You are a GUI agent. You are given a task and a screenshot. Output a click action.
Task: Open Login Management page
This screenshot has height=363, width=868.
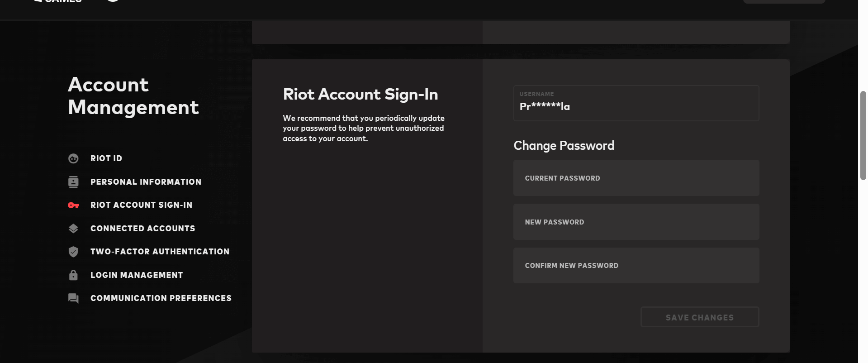tap(137, 275)
